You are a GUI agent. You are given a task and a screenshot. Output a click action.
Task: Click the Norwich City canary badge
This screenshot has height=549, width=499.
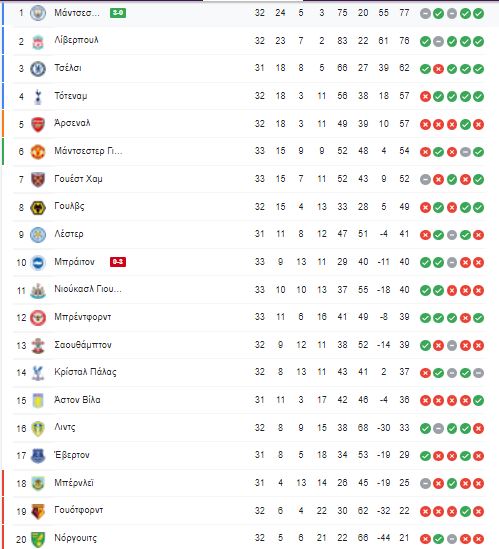coord(37,539)
